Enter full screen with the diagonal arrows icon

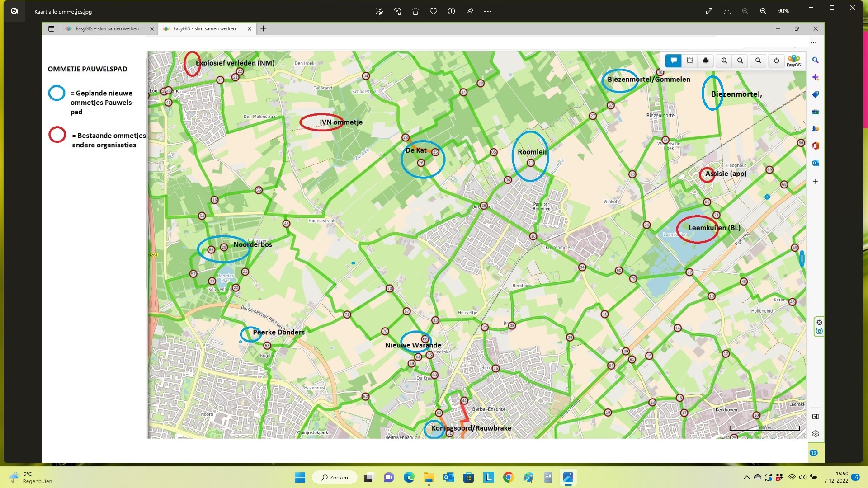click(709, 11)
